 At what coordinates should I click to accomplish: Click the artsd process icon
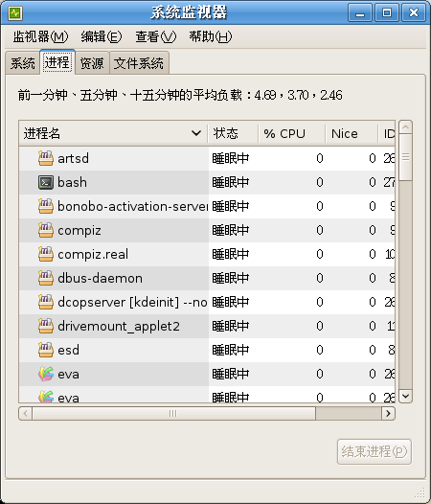(46, 158)
